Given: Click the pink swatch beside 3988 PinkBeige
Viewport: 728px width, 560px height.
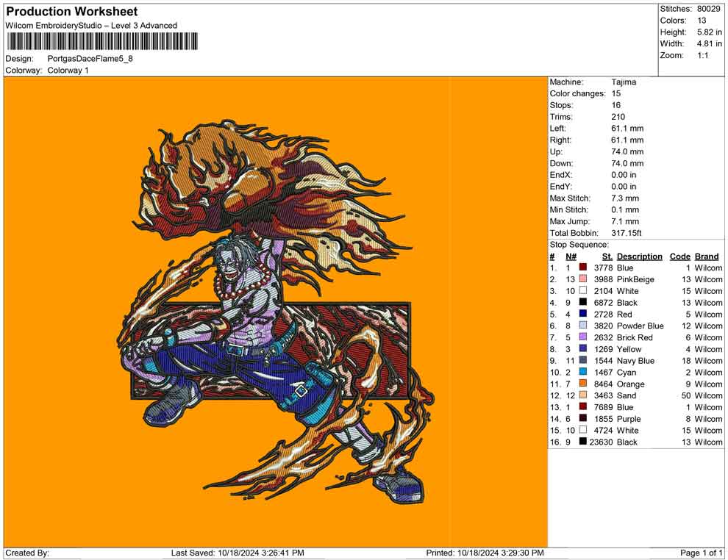Looking at the screenshot, I should pos(582,279).
